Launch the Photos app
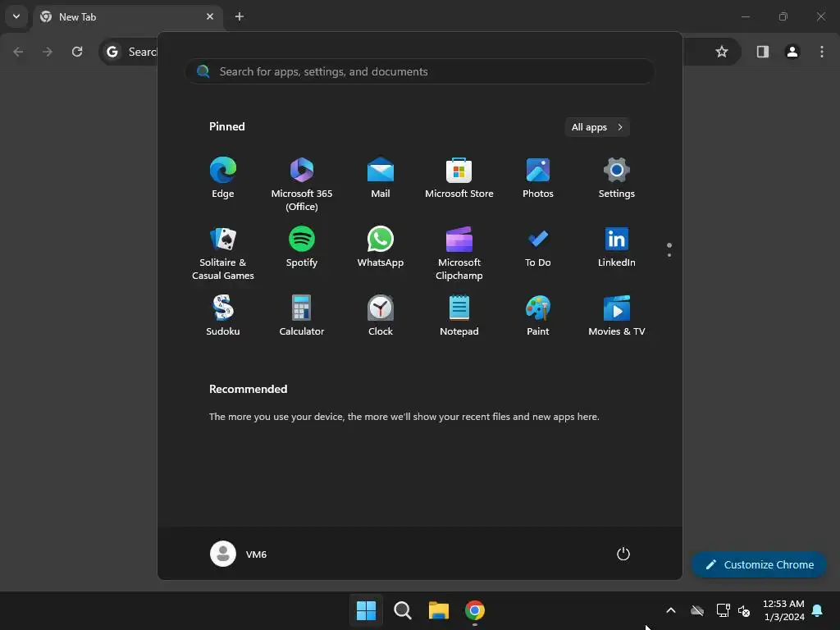This screenshot has height=630, width=840. [x=538, y=178]
